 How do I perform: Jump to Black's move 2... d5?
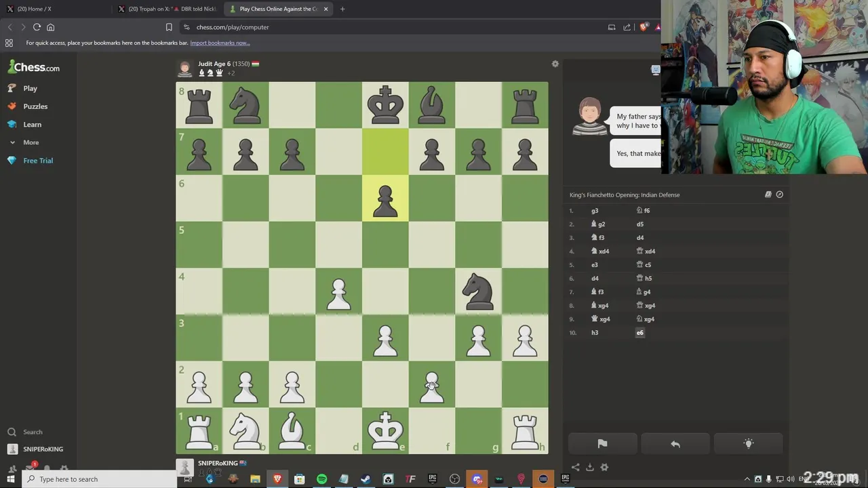pyautogui.click(x=639, y=224)
